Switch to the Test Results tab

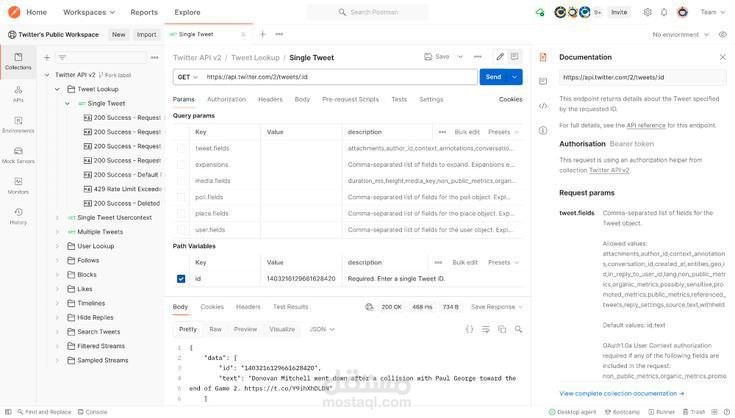point(291,307)
